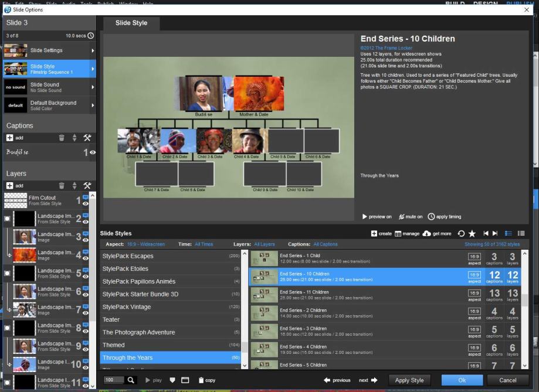Viewport: 539px width, 392px height.
Task: Hide the Film Cutout layer eye icon
Action: click(86, 204)
